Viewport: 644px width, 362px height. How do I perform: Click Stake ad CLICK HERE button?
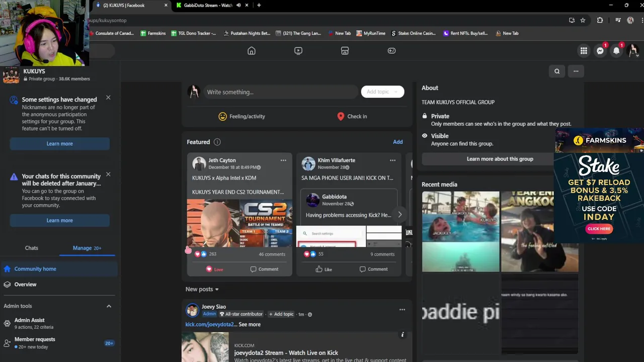coord(599,229)
